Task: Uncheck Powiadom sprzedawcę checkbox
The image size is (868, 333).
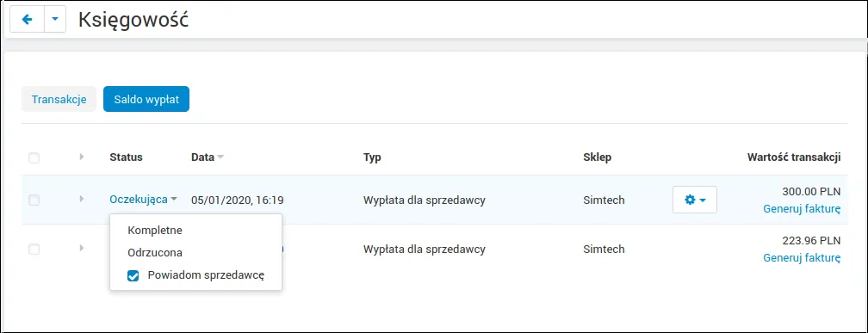Action: (133, 275)
